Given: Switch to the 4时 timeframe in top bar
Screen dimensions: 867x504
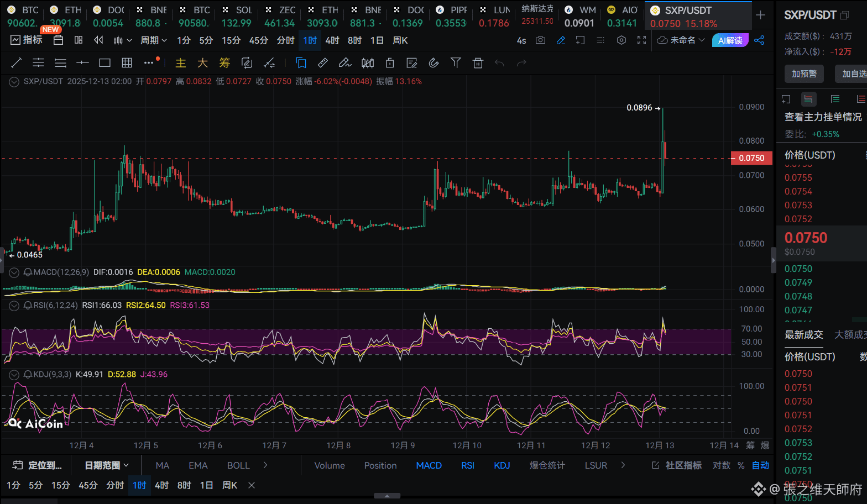Looking at the screenshot, I should (x=332, y=40).
